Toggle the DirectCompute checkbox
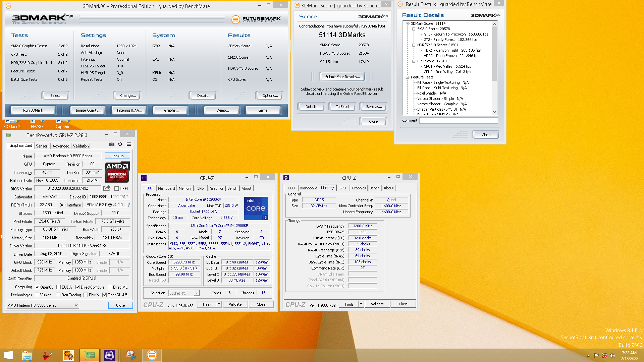 77,287
